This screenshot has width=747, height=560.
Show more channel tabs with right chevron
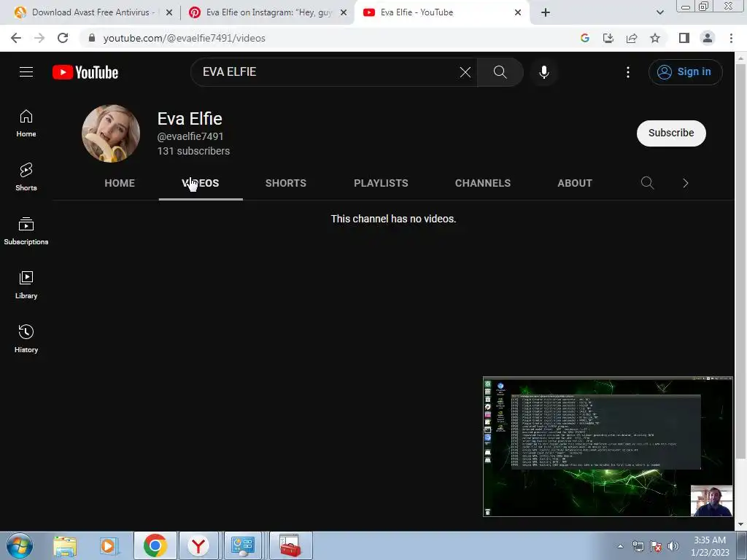686,183
